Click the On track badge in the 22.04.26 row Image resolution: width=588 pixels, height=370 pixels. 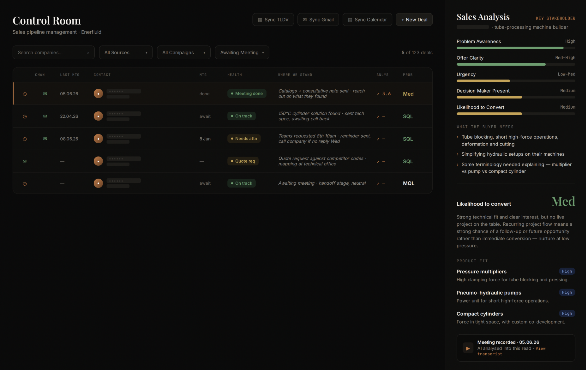[242, 116]
